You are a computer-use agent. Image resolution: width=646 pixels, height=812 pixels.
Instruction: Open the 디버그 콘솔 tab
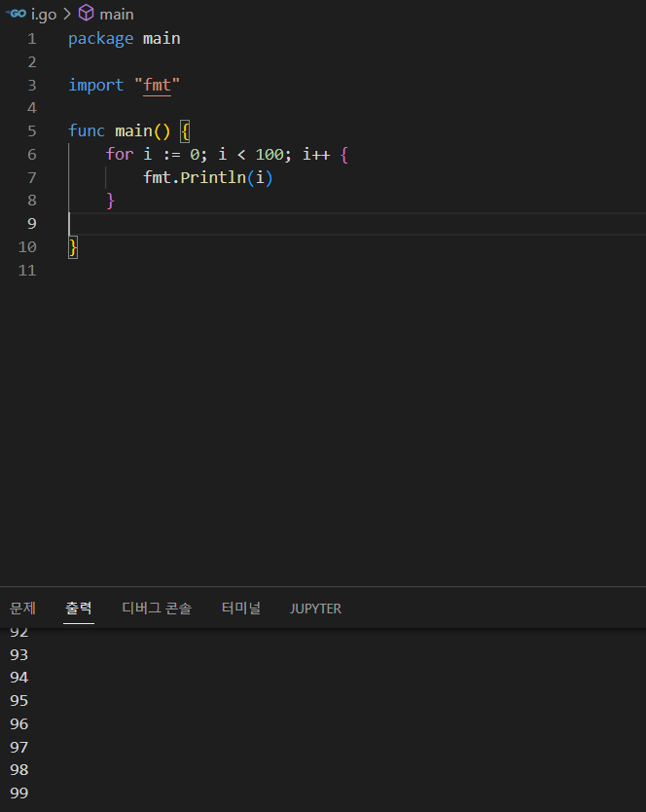[x=157, y=608]
